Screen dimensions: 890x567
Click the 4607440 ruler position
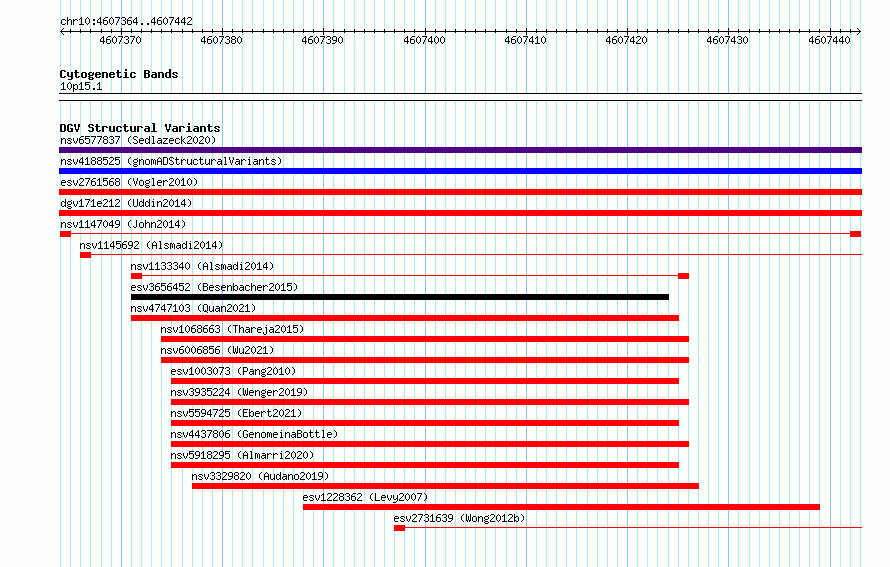pyautogui.click(x=830, y=40)
